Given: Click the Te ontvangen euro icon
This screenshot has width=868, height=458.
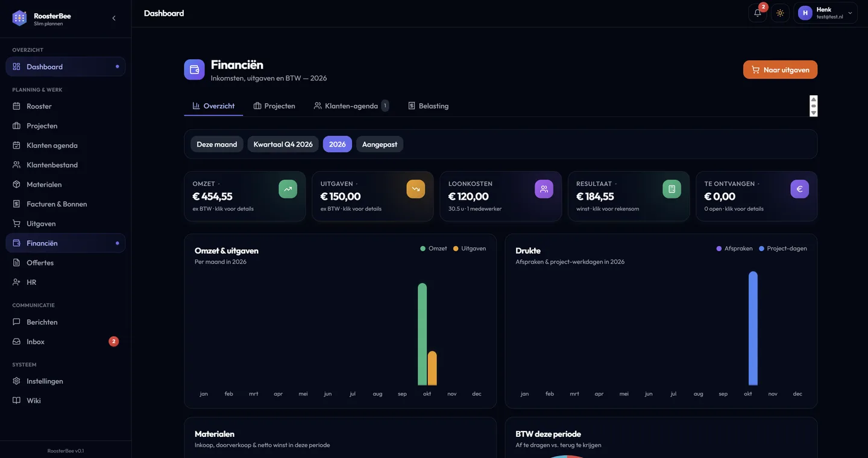Looking at the screenshot, I should coord(800,189).
